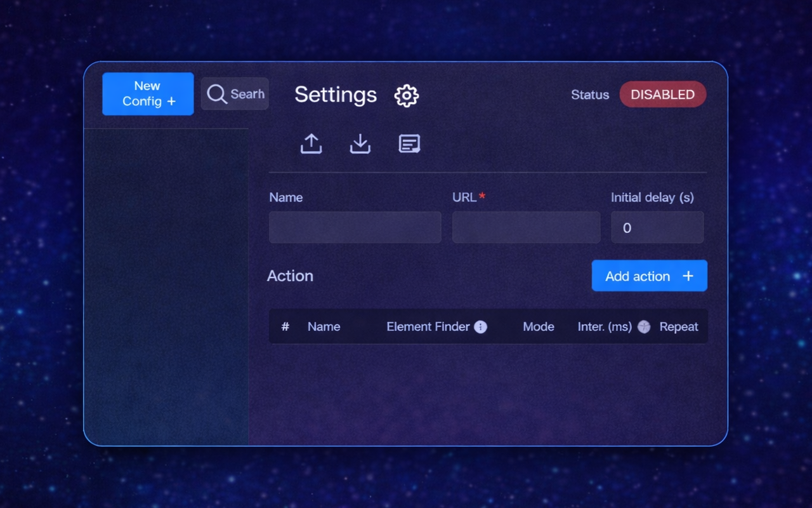Click into the Name input field

(355, 227)
